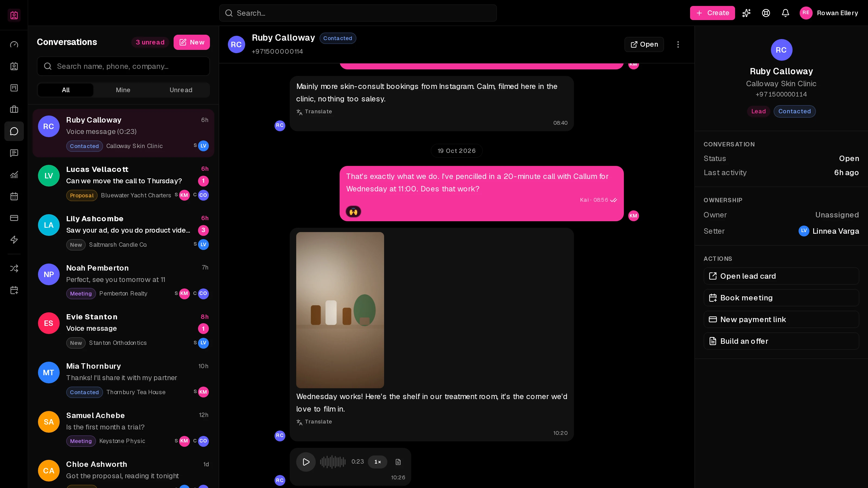Open the Rowan Ellery profile menu

[x=829, y=13]
